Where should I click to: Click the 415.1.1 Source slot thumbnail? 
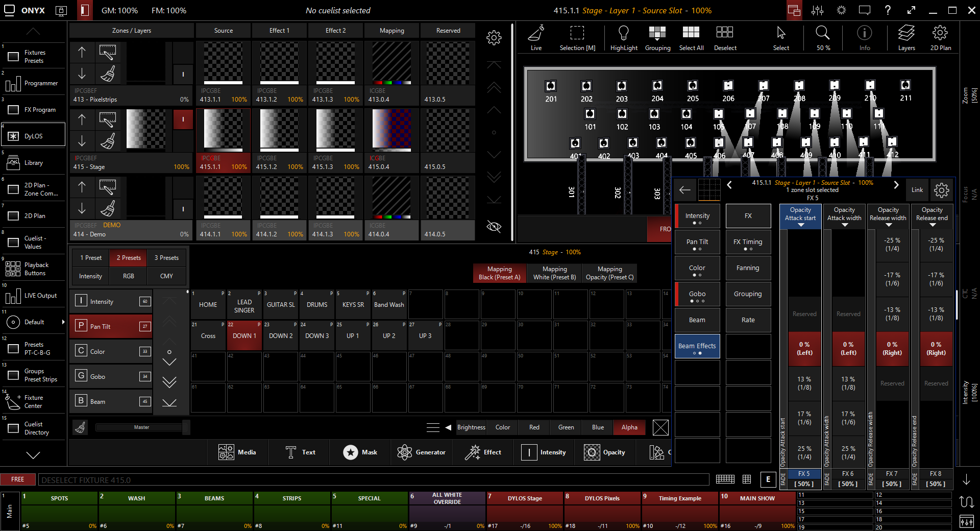pyautogui.click(x=224, y=130)
